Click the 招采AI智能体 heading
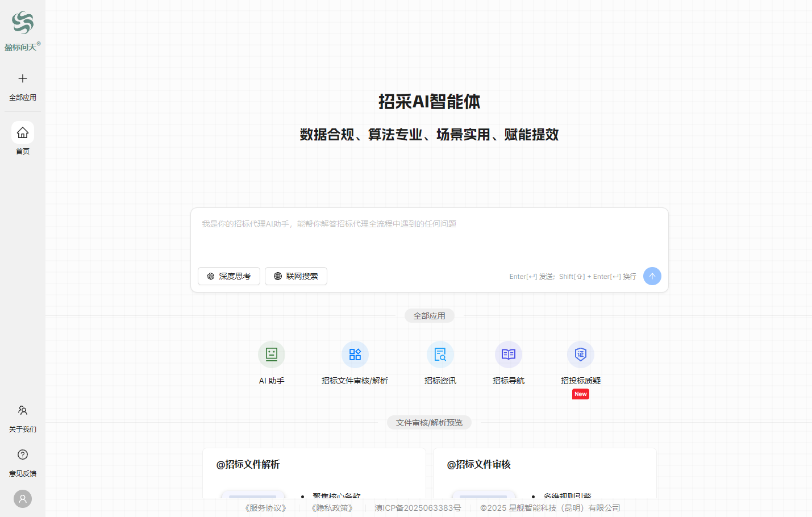The width and height of the screenshot is (812, 517). click(x=430, y=102)
